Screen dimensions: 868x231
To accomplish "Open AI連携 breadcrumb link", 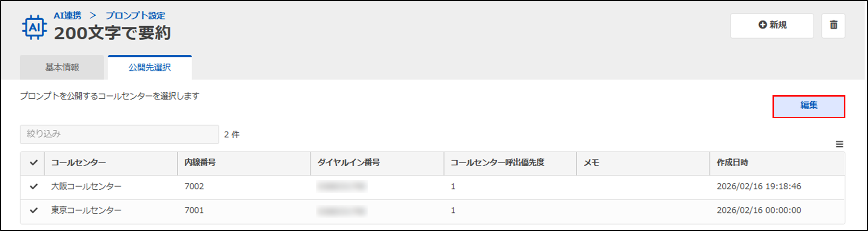I will pyautogui.click(x=67, y=15).
